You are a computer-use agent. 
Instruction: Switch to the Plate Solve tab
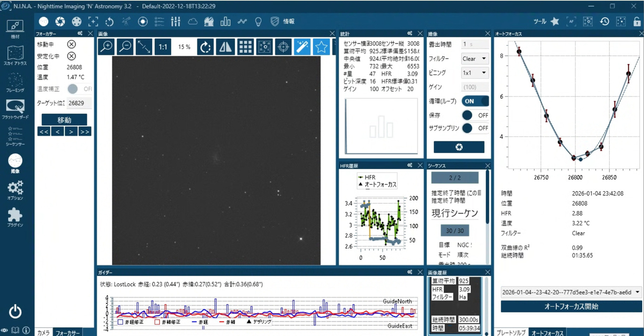(x=510, y=333)
